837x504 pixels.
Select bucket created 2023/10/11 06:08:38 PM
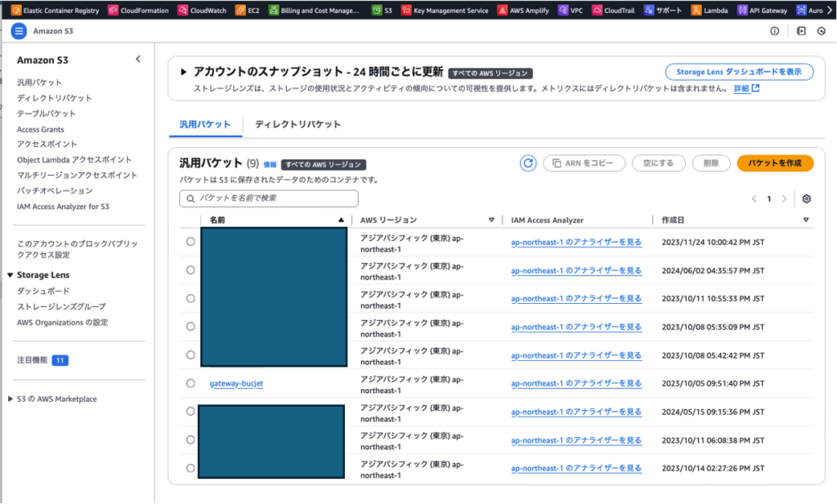click(190, 439)
